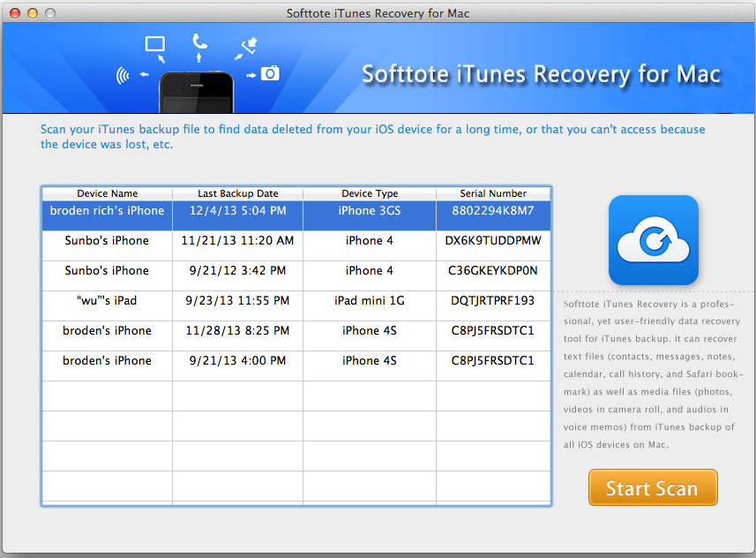Viewport: 756px width, 558px height.
Task: Select the broden rich's iPhone backup row
Action: tap(107, 211)
